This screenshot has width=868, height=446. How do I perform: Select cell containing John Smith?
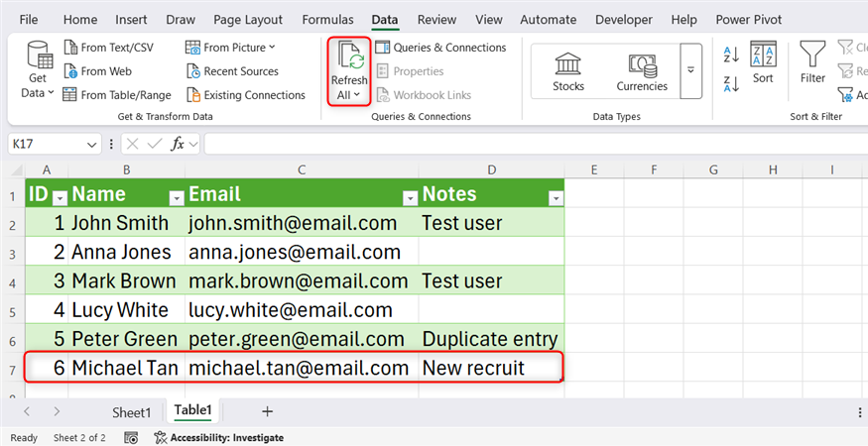(x=126, y=223)
